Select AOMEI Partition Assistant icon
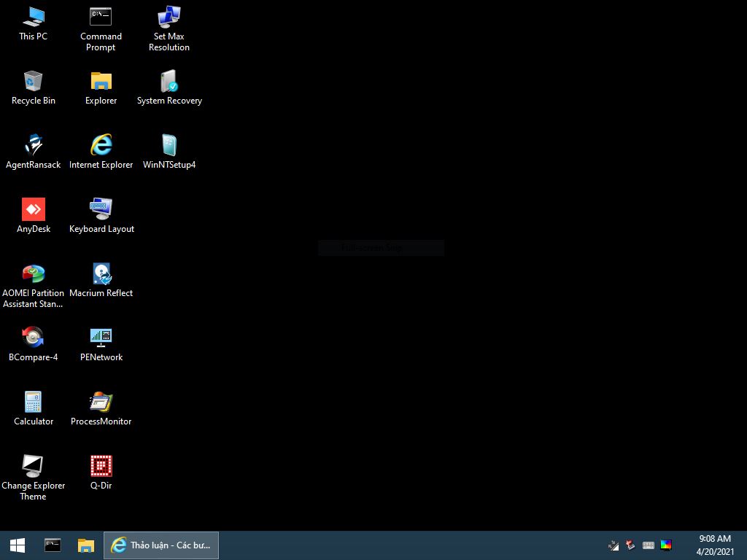This screenshot has height=560, width=747. pos(33,286)
